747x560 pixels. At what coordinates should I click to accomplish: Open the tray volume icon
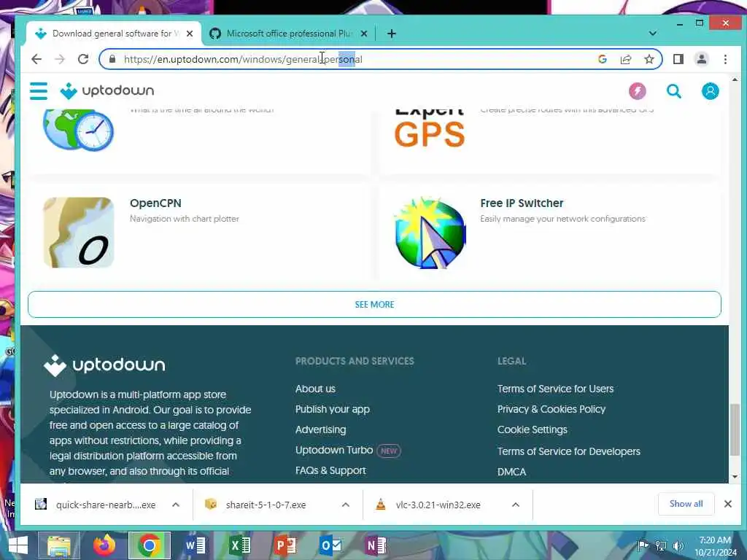(x=678, y=545)
